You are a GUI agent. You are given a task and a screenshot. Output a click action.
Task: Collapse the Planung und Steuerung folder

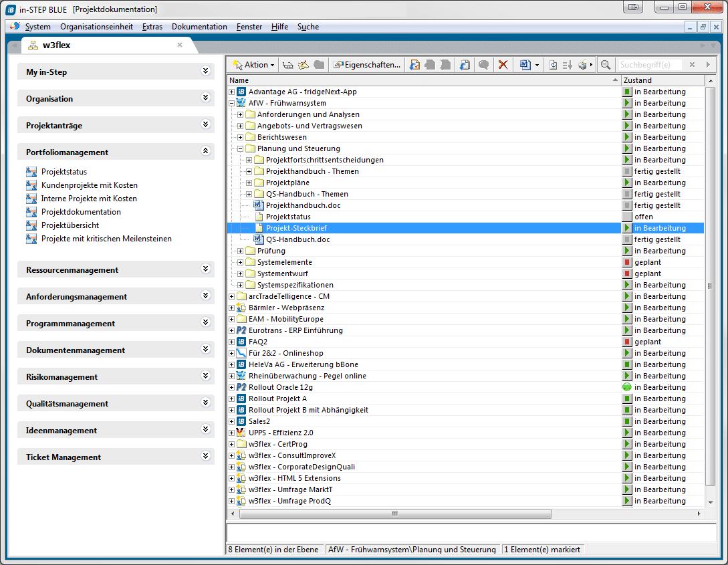click(241, 148)
